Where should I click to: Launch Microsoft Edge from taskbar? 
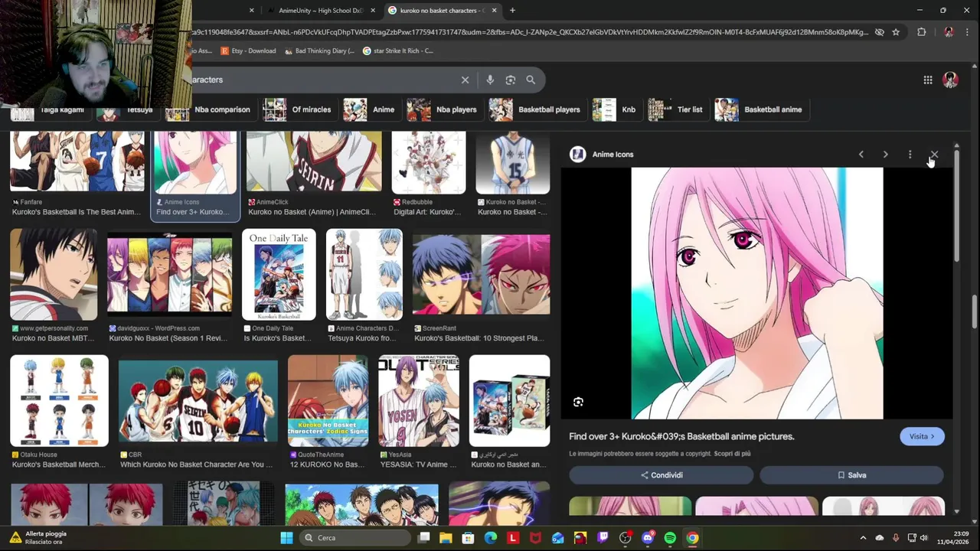[x=491, y=538]
